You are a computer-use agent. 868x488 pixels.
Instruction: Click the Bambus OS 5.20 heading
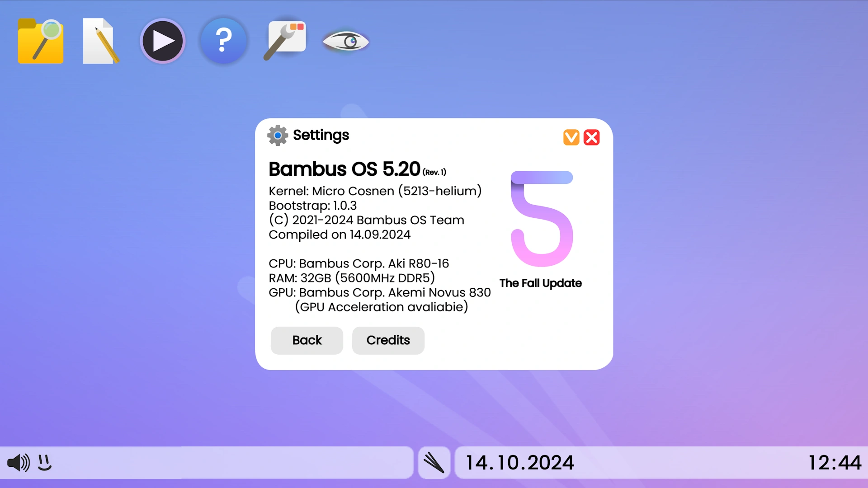(344, 169)
